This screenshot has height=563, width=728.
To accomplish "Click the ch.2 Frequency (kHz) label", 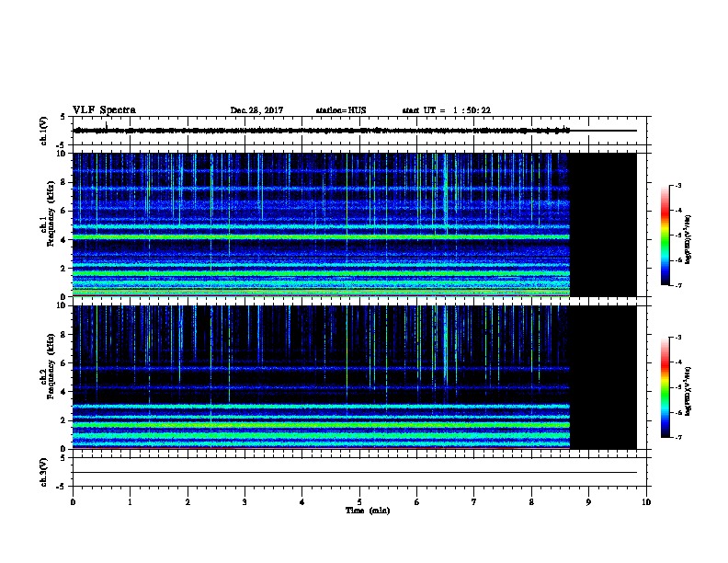I will 47,366.
